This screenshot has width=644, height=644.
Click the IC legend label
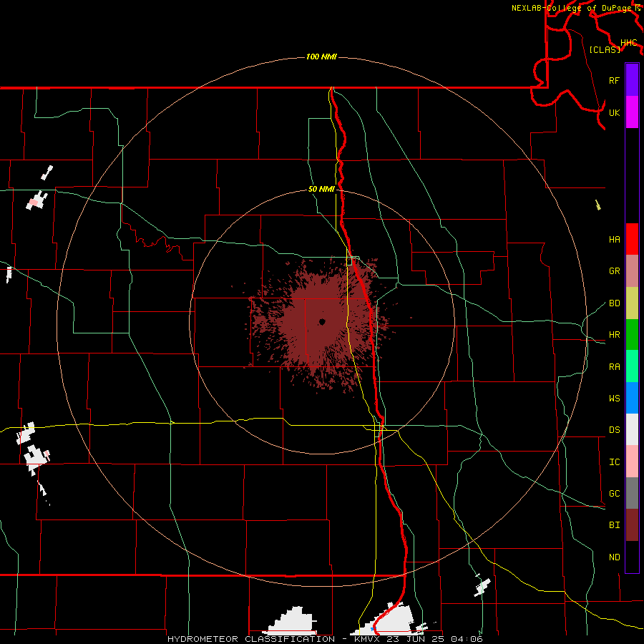click(614, 462)
